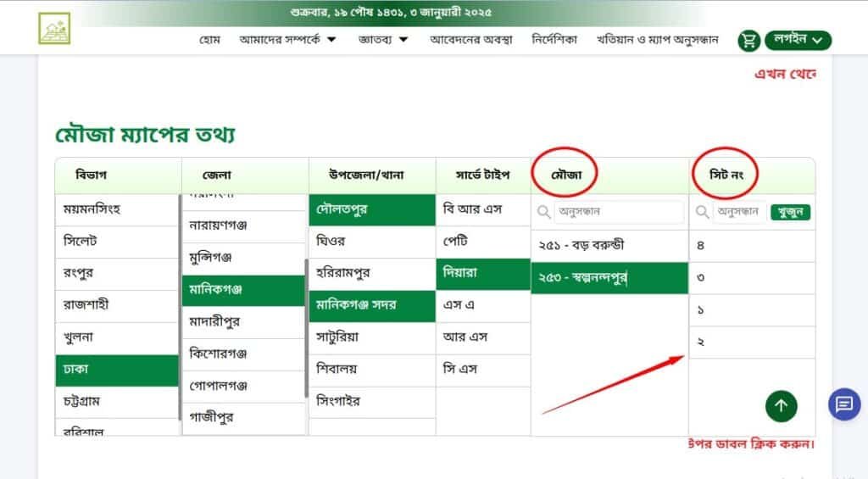Expand the আমাদের সম্পর্কে menu
The width and height of the screenshot is (868, 479).
287,39
